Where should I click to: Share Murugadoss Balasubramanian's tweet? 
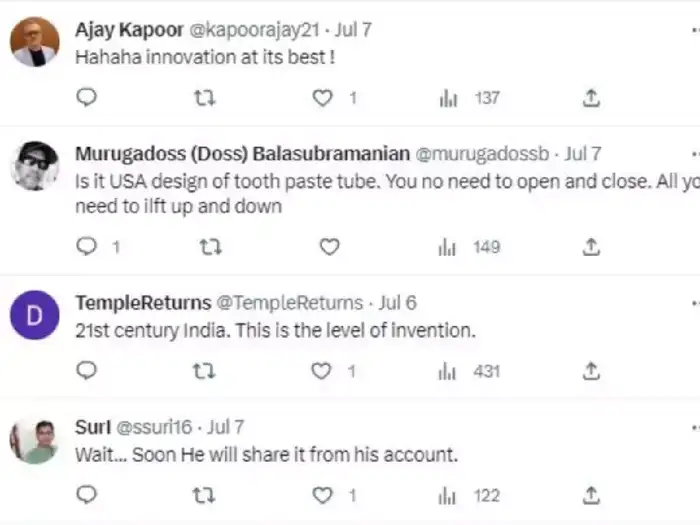(591, 246)
